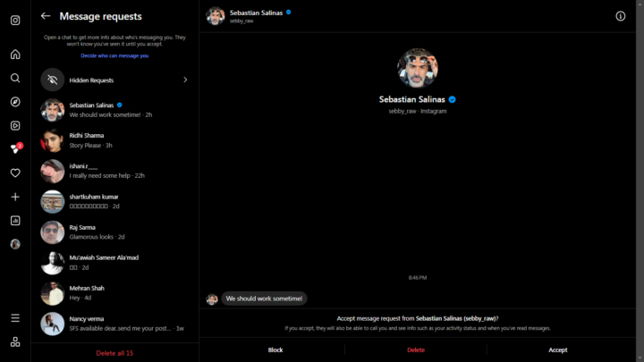This screenshot has width=644, height=362.
Task: Open the professional dashboard chart icon
Action: (15, 220)
